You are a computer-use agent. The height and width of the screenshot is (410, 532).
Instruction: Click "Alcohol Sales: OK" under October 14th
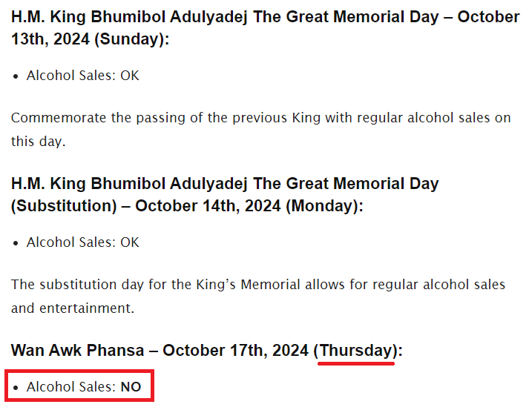[83, 242]
